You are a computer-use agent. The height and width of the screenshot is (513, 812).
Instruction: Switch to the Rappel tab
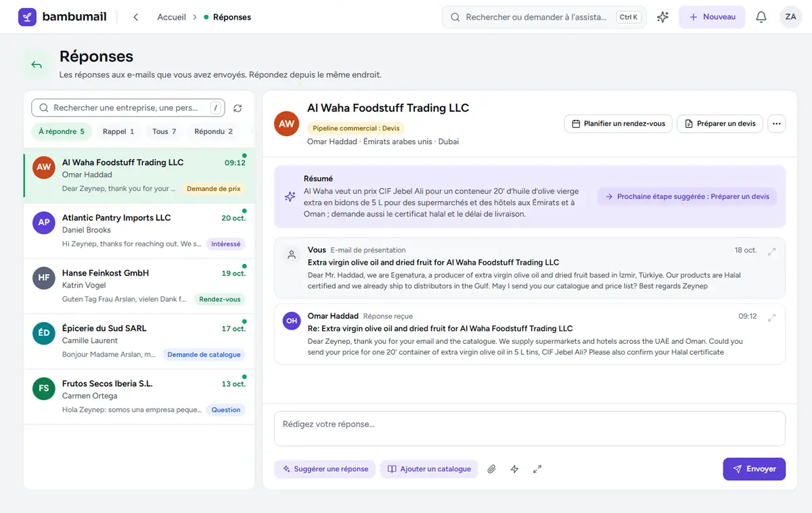click(118, 131)
